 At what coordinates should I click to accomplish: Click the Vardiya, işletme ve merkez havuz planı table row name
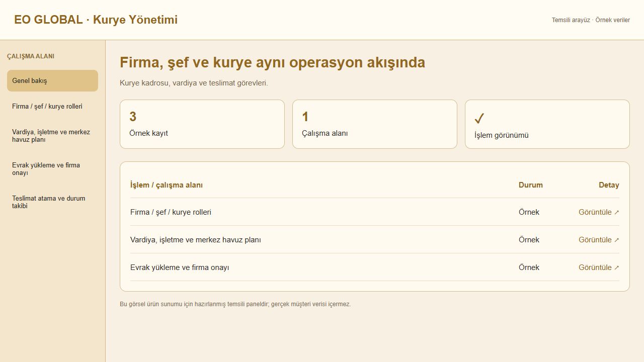(196, 240)
